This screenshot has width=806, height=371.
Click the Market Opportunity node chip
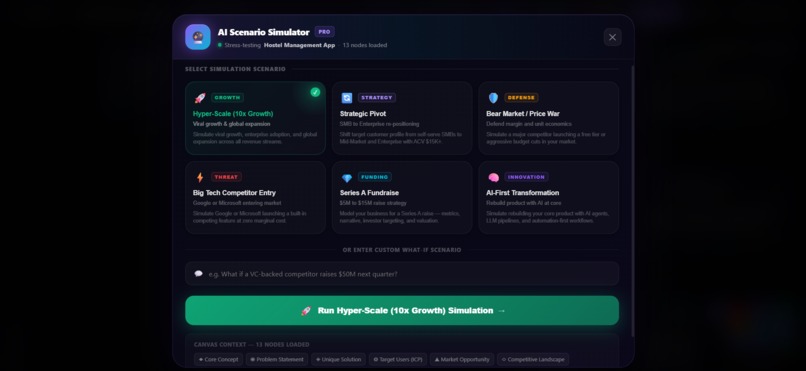462,360
